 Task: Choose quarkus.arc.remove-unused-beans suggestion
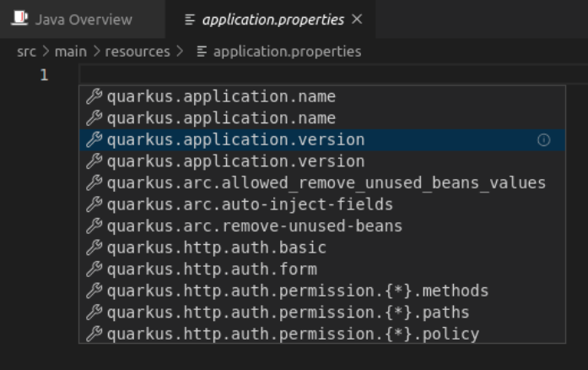[x=322, y=226]
